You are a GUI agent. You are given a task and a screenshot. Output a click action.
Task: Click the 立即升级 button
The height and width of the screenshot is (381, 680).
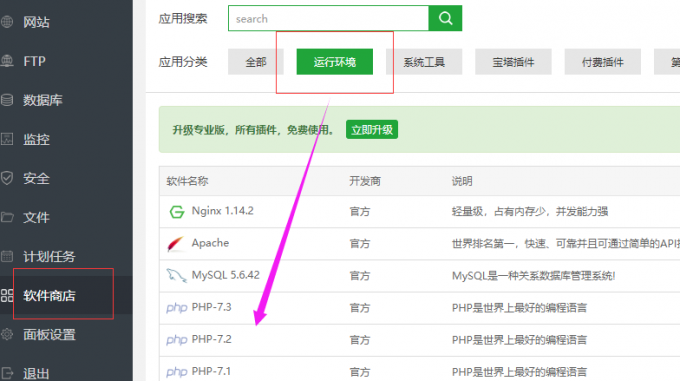coord(372,130)
